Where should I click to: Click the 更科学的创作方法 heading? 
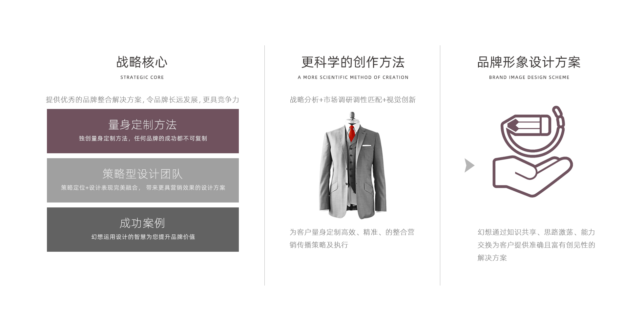[x=353, y=62]
